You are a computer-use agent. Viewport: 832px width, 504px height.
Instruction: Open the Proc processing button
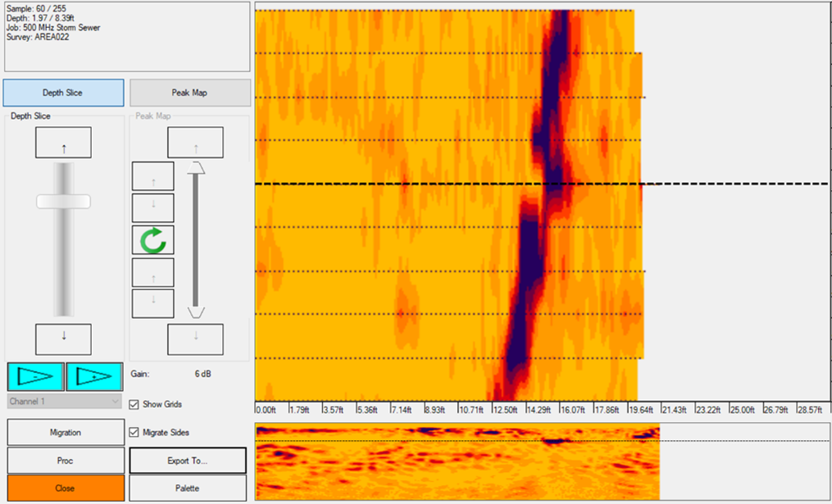point(65,461)
